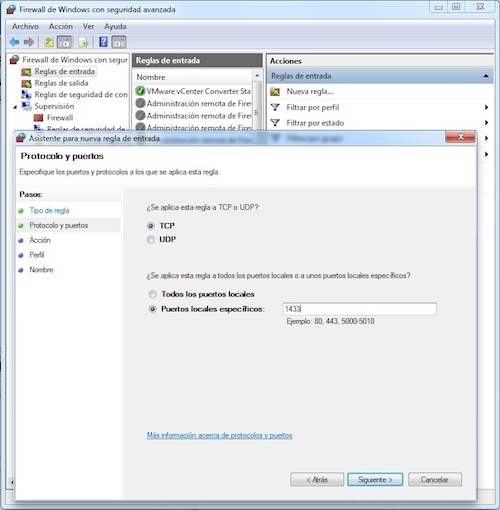This screenshot has width=500, height=510.
Task: Expand Filtrar por perfil submenu arrow
Action: pos(486,107)
